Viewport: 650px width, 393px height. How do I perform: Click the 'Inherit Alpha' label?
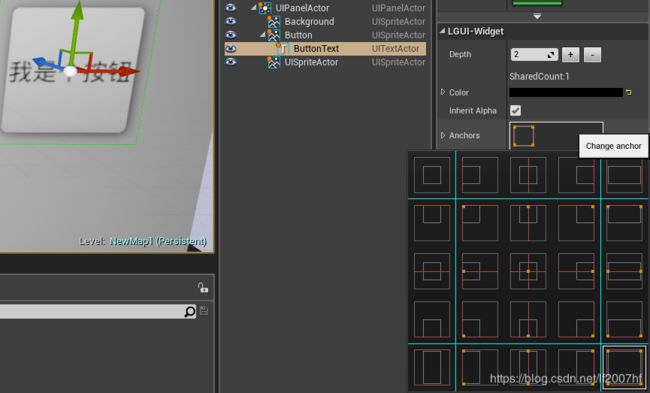pyautogui.click(x=473, y=111)
